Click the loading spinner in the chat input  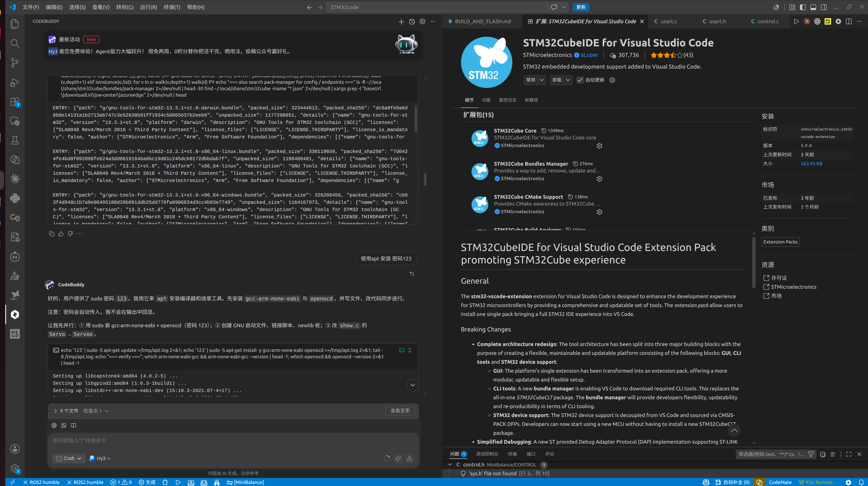click(x=387, y=458)
